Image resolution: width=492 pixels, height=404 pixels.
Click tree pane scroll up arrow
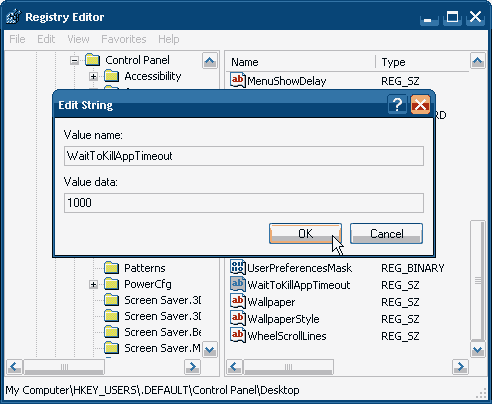(210, 61)
